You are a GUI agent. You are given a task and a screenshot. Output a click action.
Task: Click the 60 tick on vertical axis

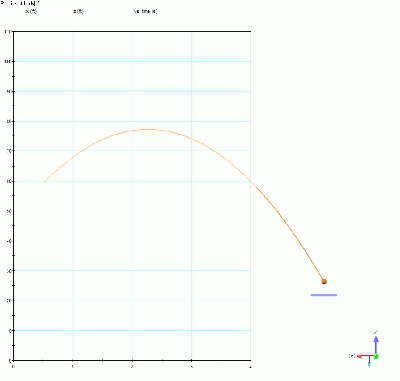point(9,181)
